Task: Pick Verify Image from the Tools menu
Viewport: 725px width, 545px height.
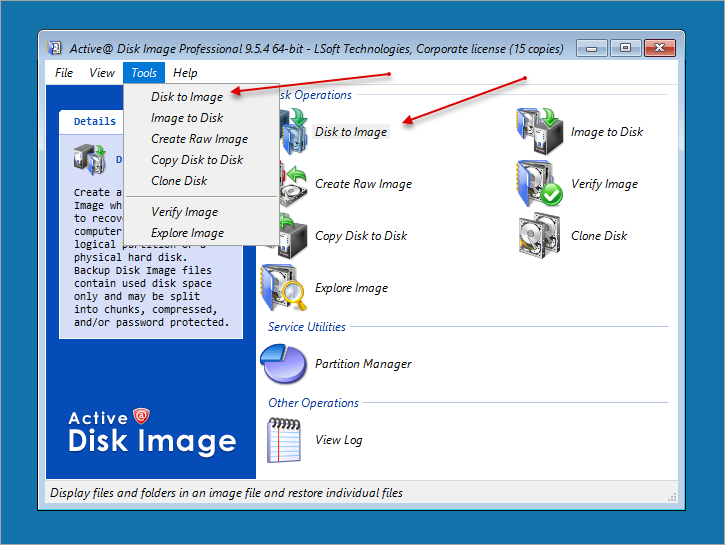Action: tap(201, 212)
